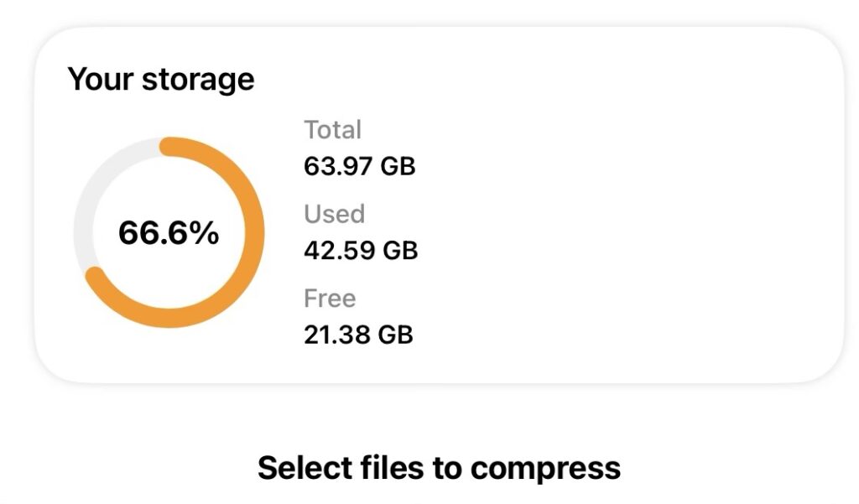The image size is (859, 504).
Task: Click empty white area right of storage stats
Action: (638, 233)
